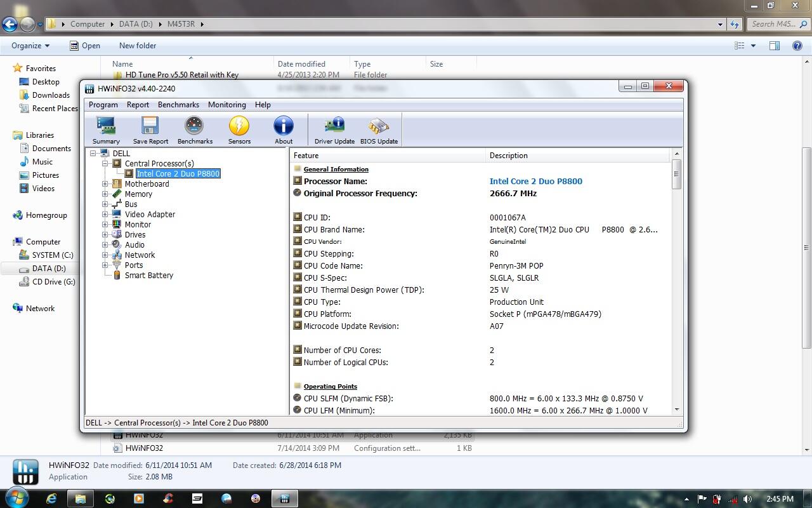Open the Explorer help icon
Viewport: 812px width, 508px height.
[797, 46]
